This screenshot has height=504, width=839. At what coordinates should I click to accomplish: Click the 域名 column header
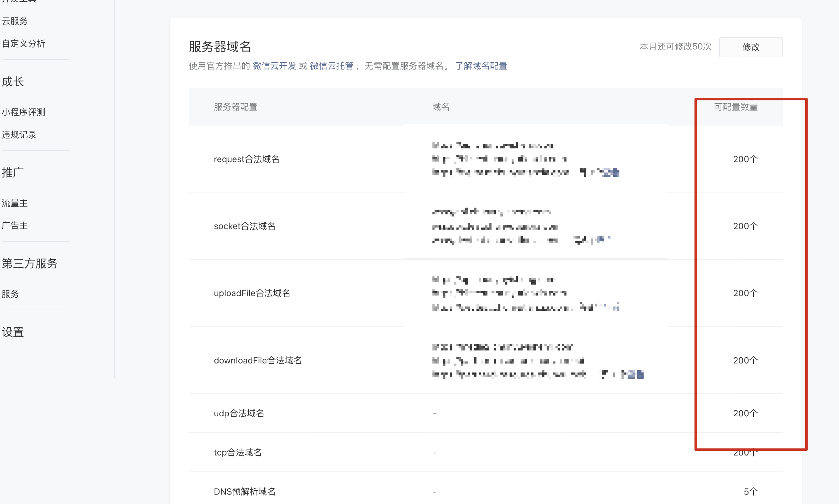point(441,107)
